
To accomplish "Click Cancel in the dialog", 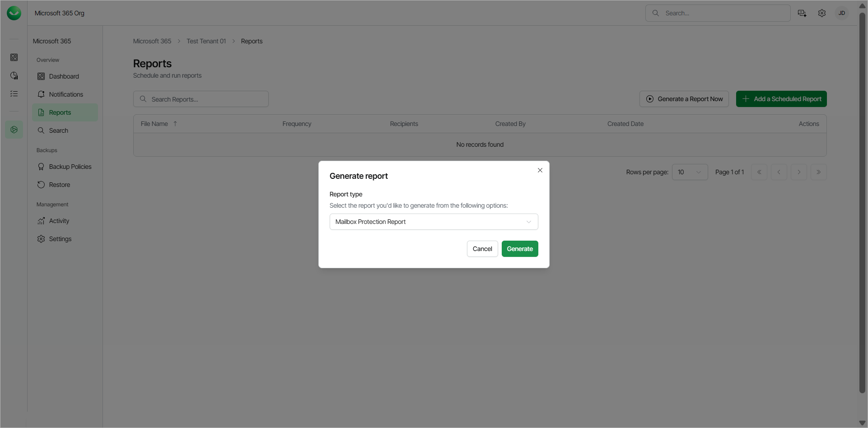I will [x=482, y=249].
